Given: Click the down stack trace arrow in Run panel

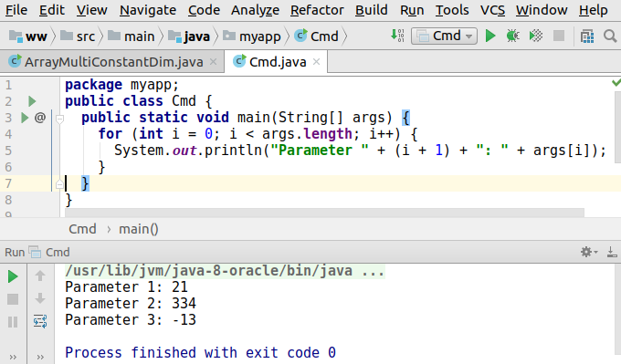Looking at the screenshot, I should (x=40, y=298).
